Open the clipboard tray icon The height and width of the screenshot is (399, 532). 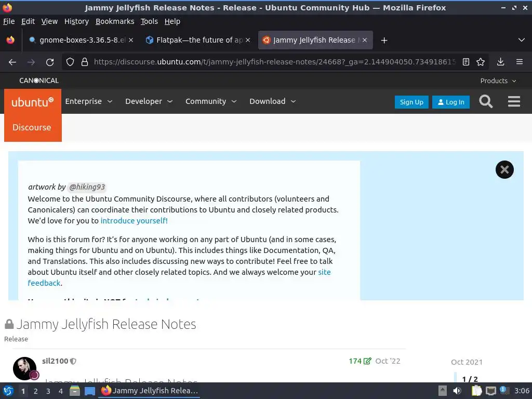476,391
